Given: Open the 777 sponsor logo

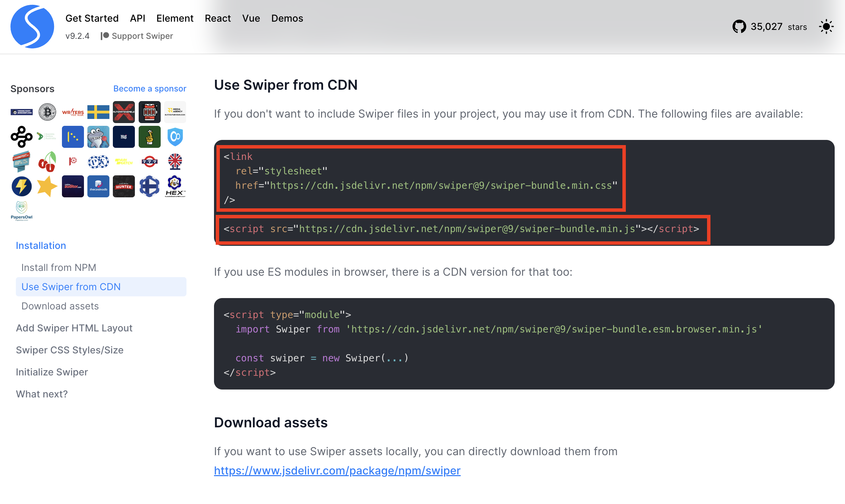Looking at the screenshot, I should [x=149, y=162].
